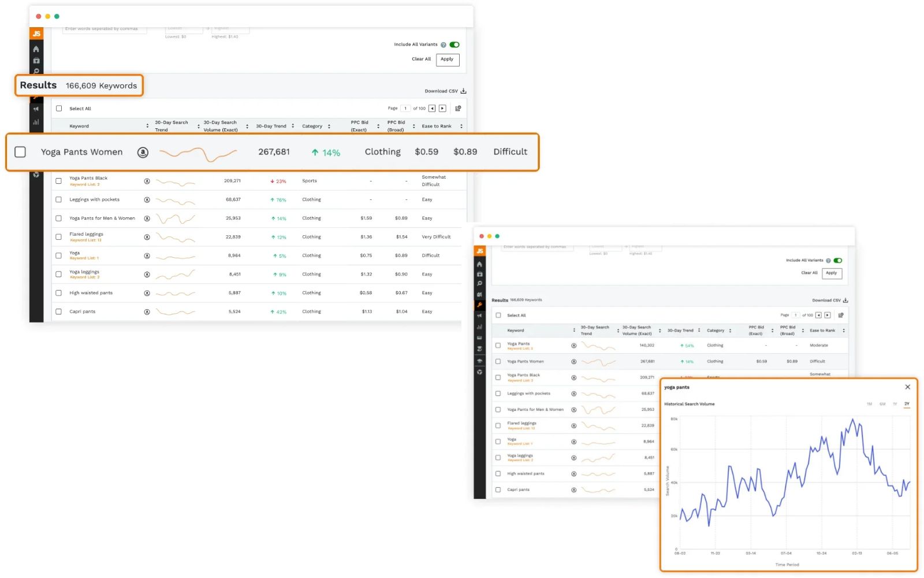
Task: Click Apply in the smaller window
Action: 832,273
